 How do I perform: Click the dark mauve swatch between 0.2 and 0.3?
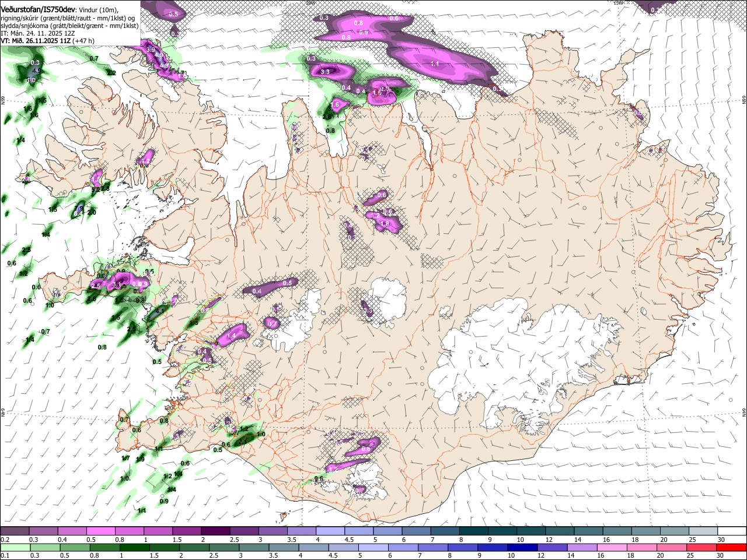[x=15, y=531]
